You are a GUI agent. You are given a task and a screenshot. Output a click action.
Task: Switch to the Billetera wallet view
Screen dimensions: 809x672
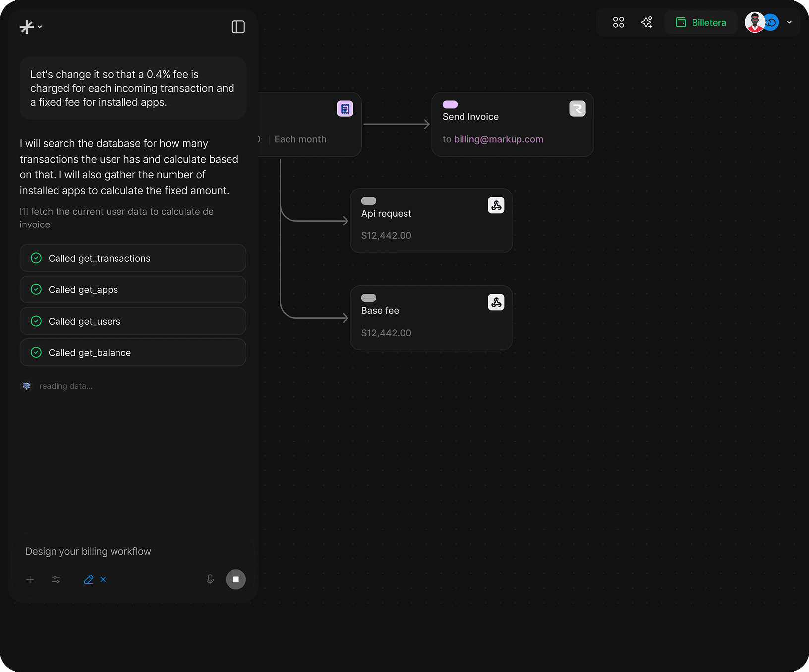700,22
